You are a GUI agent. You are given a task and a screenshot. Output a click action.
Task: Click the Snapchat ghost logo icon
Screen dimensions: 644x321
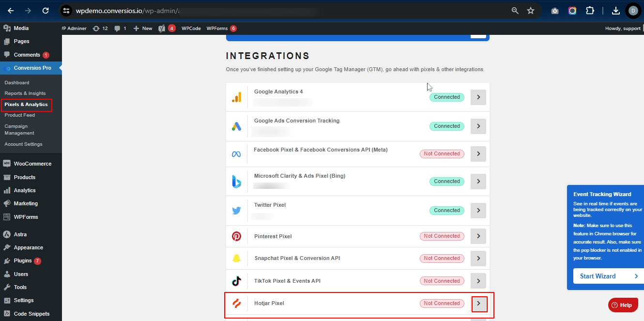pyautogui.click(x=236, y=259)
